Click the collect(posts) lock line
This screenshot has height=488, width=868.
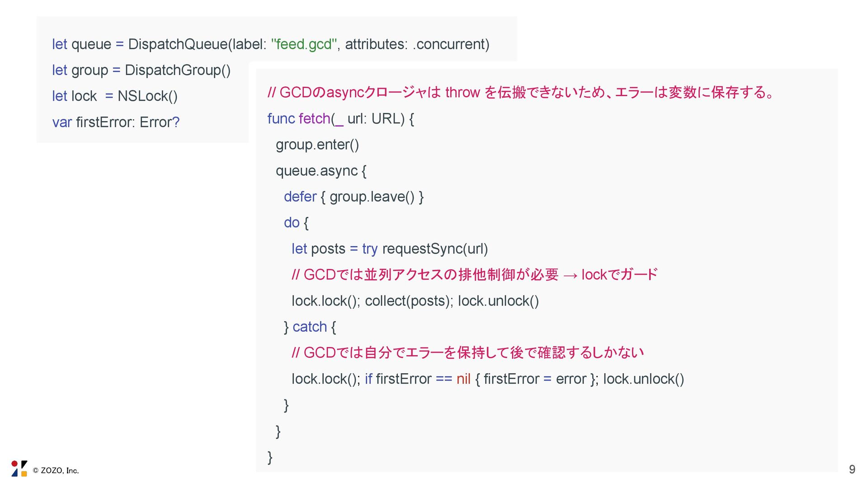click(x=415, y=301)
